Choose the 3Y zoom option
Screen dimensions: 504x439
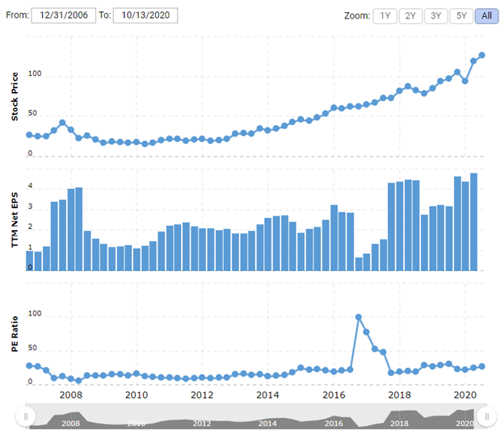[x=435, y=15]
